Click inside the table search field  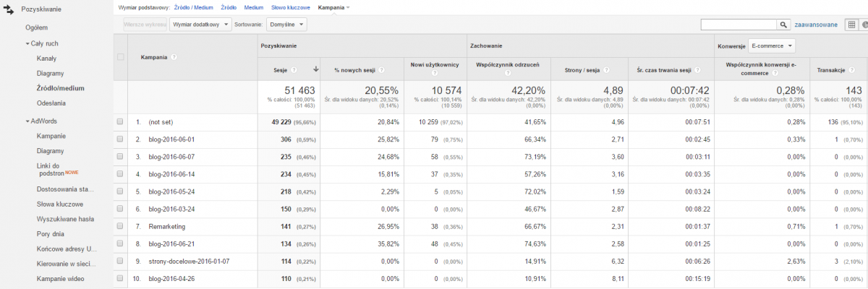click(739, 25)
